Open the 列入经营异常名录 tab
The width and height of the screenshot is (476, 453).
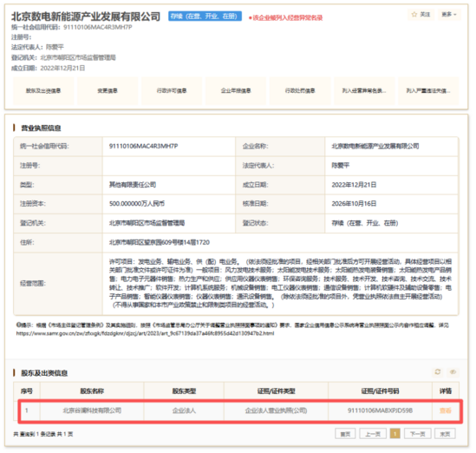364,90
